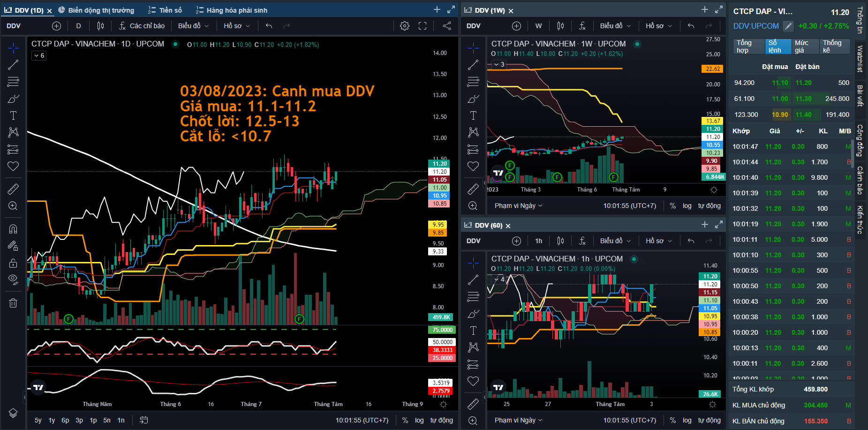Click the orange 22.62 price label in the DDV (1W) chart
Viewport: 868px width, 430px height.
pos(713,69)
